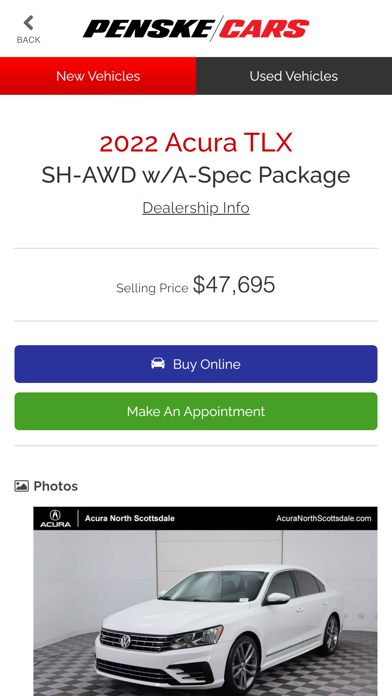Open the Dealership Info link
This screenshot has width=392, height=696.
pyautogui.click(x=196, y=208)
